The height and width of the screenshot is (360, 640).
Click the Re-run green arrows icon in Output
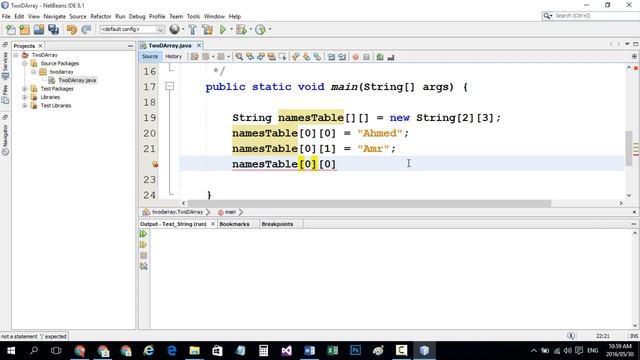tap(143, 234)
